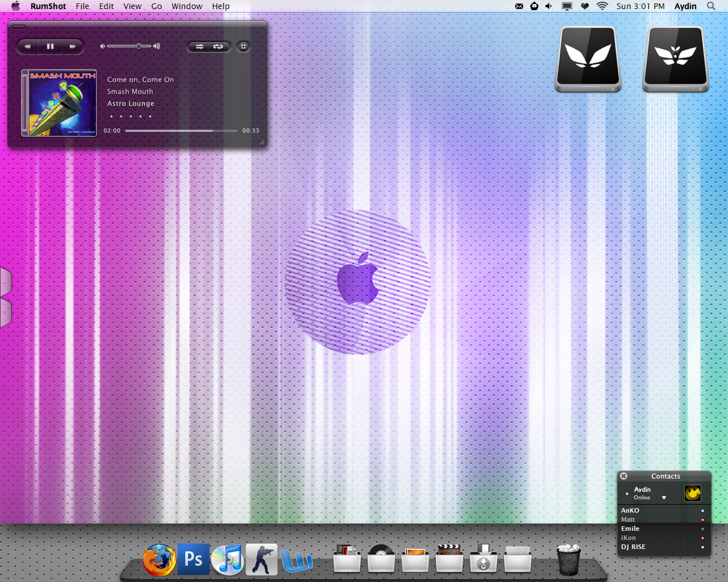The image size is (728, 582).
Task: Select contact AnKO
Action: tap(664, 510)
